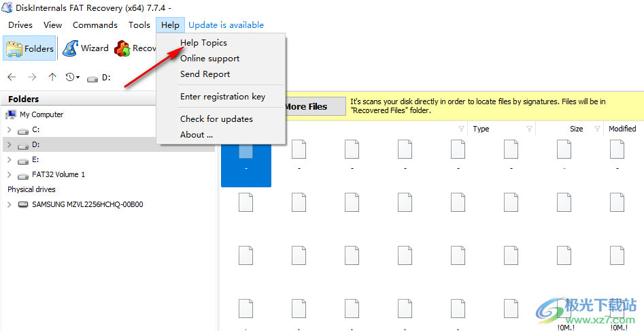The image size is (644, 331).
Task: Open the filter icon left of Type header
Action: 461,129
